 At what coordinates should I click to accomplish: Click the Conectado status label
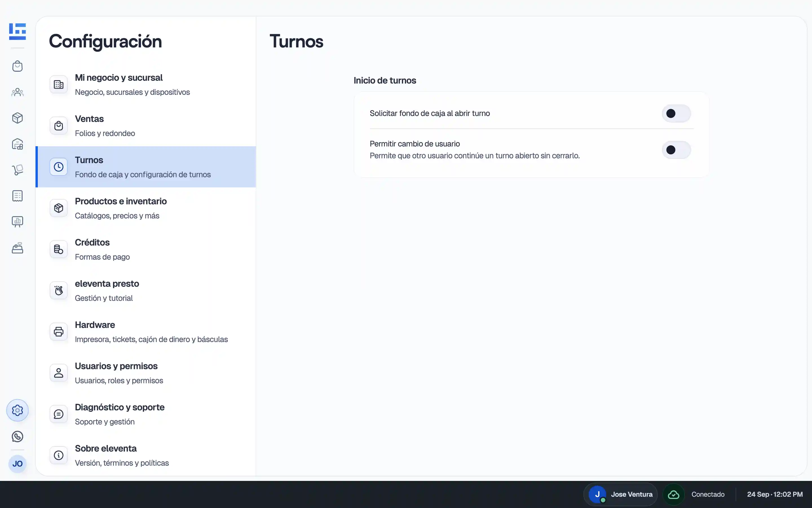[708, 494]
